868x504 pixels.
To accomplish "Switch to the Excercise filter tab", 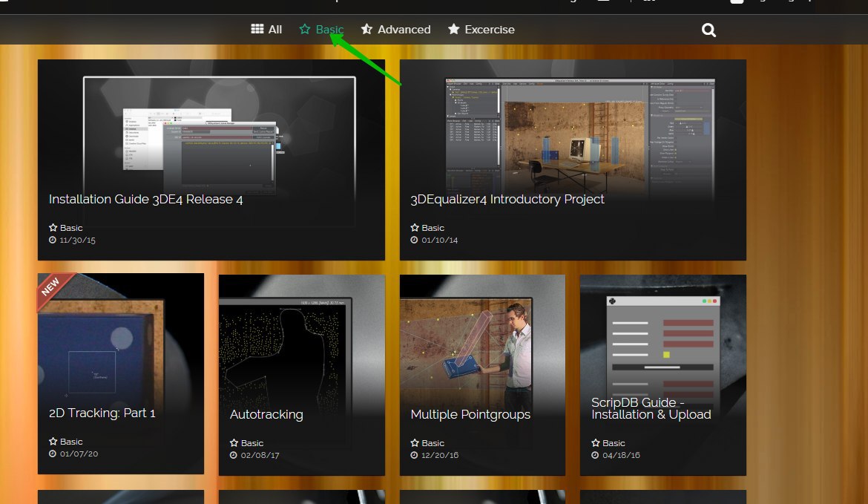I will (x=481, y=30).
